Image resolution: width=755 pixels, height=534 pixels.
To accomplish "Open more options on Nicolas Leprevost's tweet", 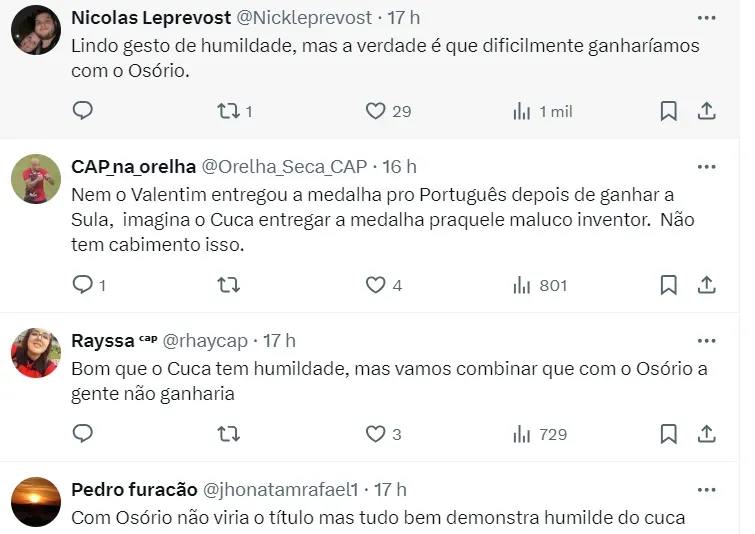I will point(706,18).
